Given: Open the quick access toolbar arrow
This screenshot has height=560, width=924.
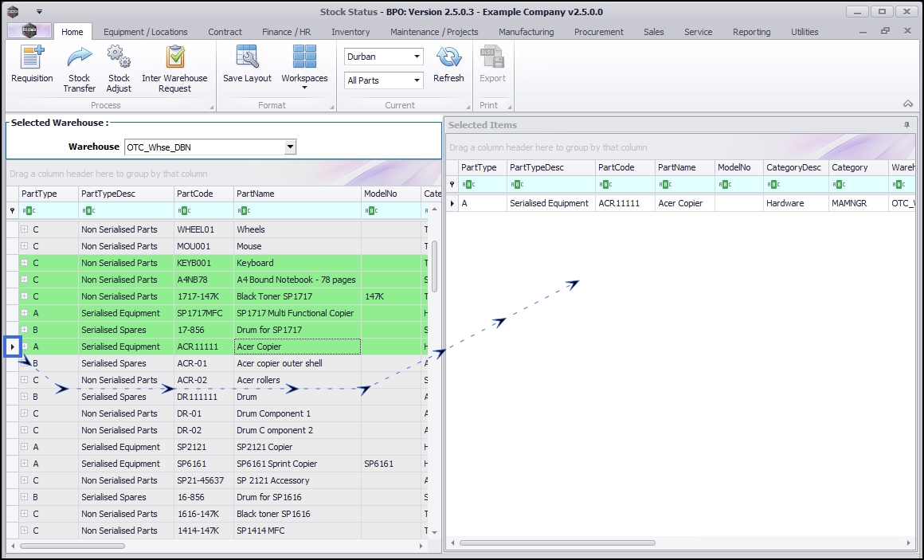Looking at the screenshot, I should (39, 12).
